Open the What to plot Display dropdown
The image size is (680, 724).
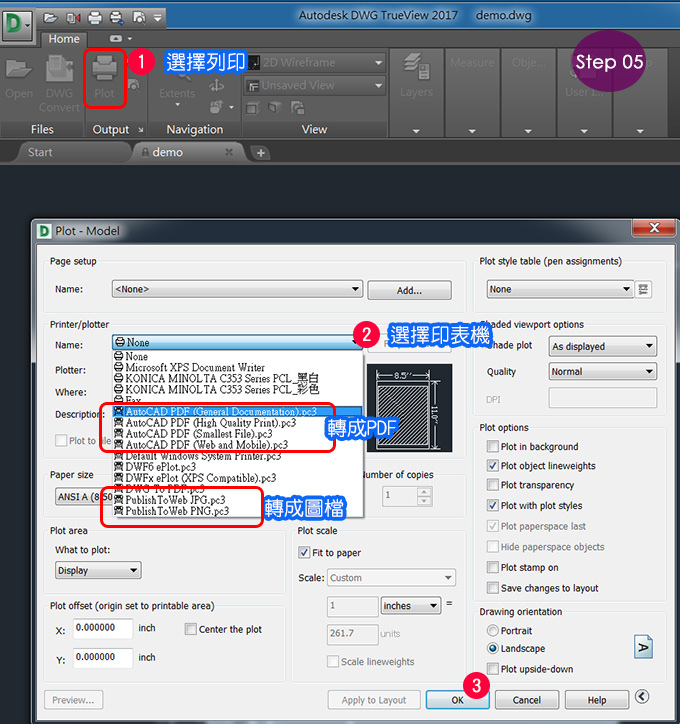(x=98, y=570)
